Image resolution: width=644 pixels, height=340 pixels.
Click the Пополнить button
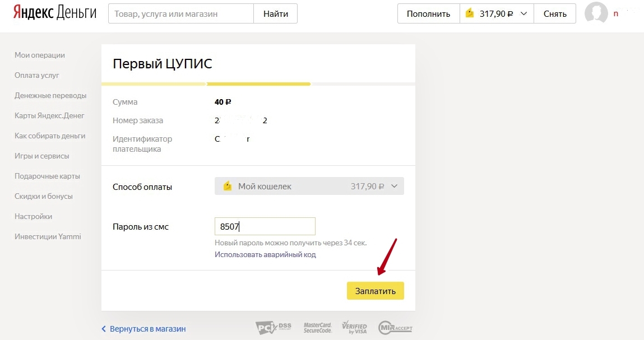pyautogui.click(x=428, y=14)
